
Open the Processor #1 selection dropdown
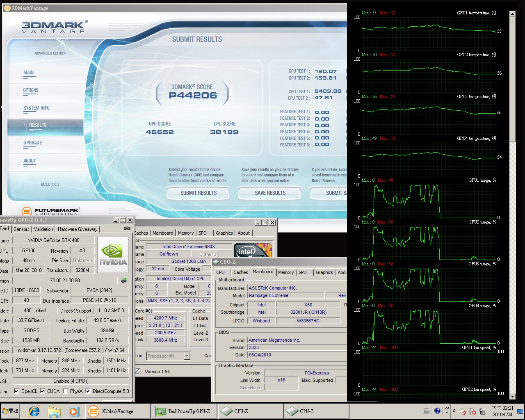click(x=187, y=356)
